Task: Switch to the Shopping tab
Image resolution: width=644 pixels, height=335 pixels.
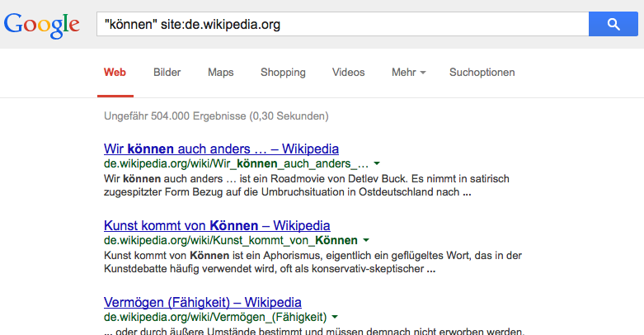Action: coord(283,73)
